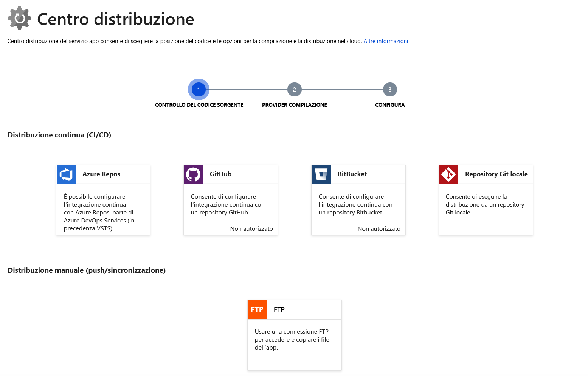Click Non autorizzato on BitBucket card
The width and height of the screenshot is (588, 376).
(379, 229)
